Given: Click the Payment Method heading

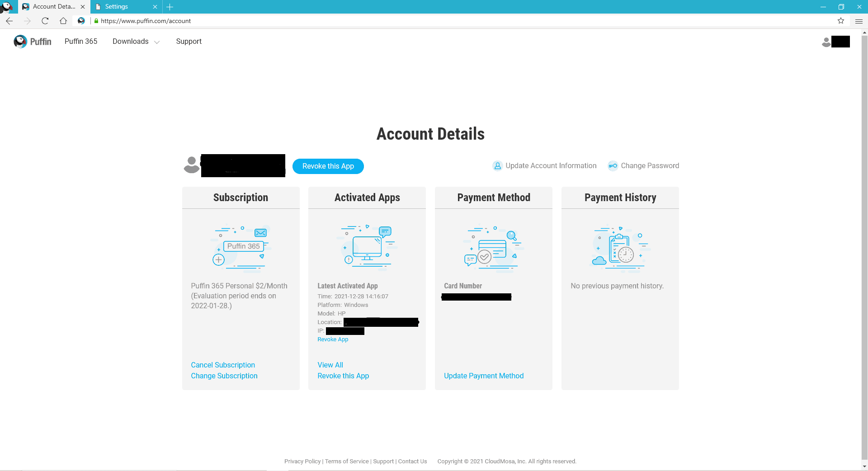Looking at the screenshot, I should point(494,198).
